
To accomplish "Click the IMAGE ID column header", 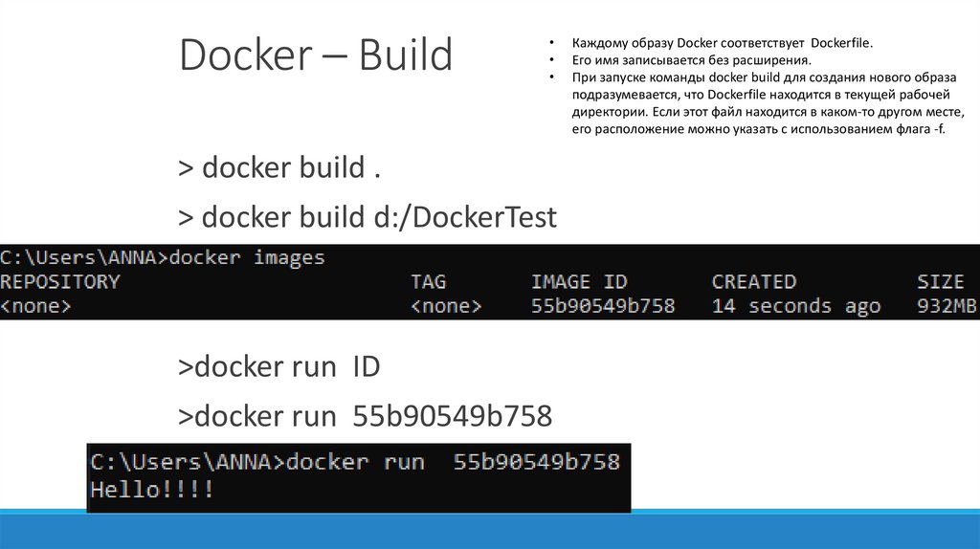I will [579, 282].
